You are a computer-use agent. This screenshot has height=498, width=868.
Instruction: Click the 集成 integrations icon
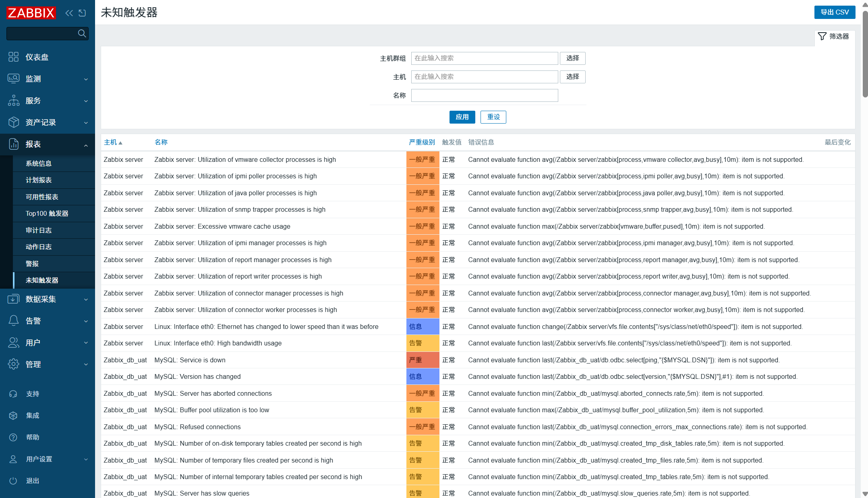[x=13, y=415]
